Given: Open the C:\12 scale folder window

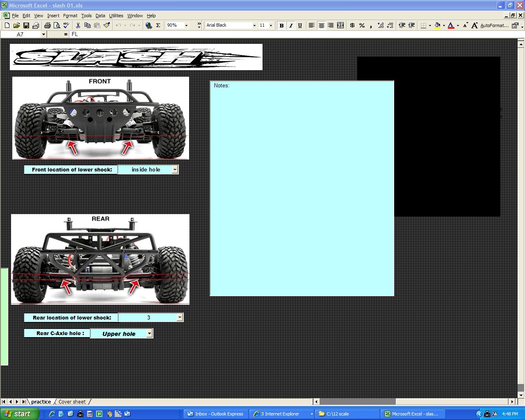Looking at the screenshot, I should point(347,414).
